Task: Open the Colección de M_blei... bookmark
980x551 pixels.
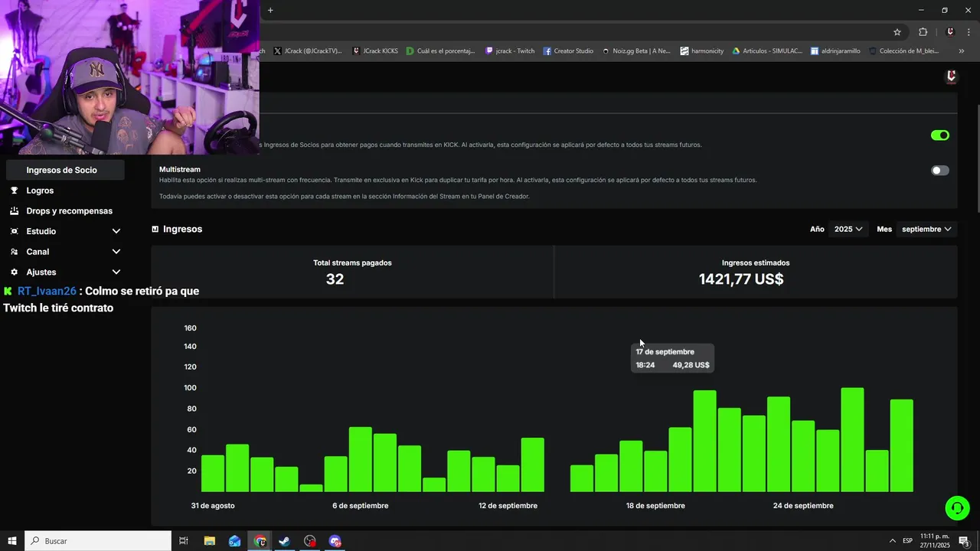Action: point(903,51)
